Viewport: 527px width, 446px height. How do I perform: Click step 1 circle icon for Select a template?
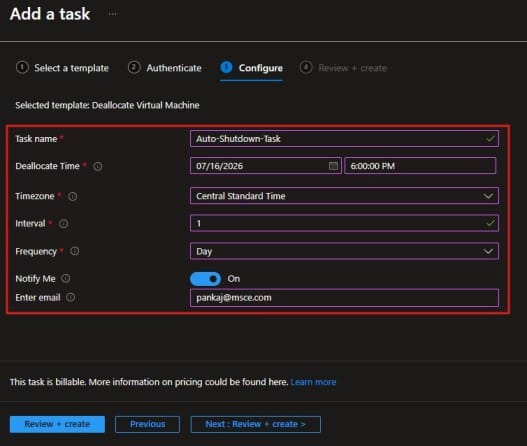tap(22, 68)
